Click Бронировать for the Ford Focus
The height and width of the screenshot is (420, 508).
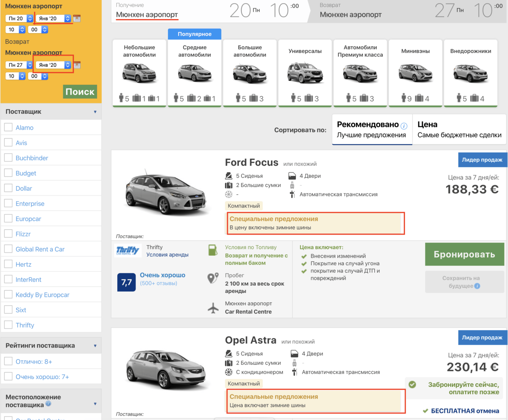pyautogui.click(x=464, y=254)
